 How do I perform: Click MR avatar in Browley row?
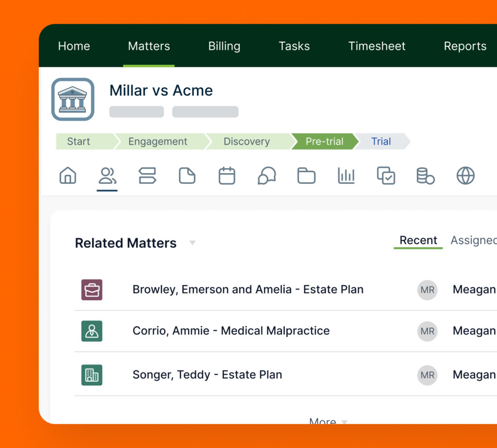(x=427, y=289)
